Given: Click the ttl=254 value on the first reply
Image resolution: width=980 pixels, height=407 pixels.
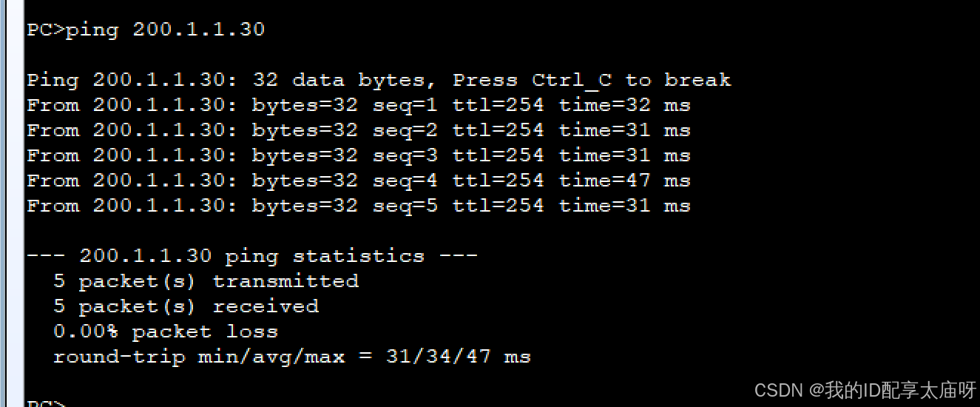Looking at the screenshot, I should click(498, 105).
